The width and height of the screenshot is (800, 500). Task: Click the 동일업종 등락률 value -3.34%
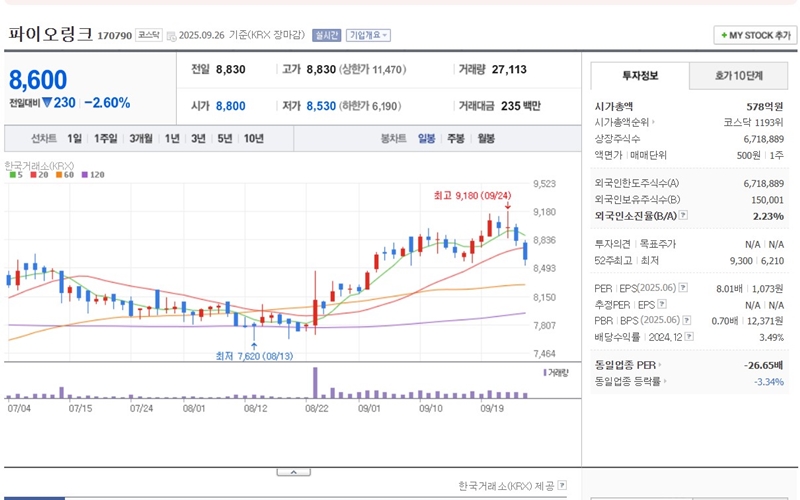tap(769, 382)
